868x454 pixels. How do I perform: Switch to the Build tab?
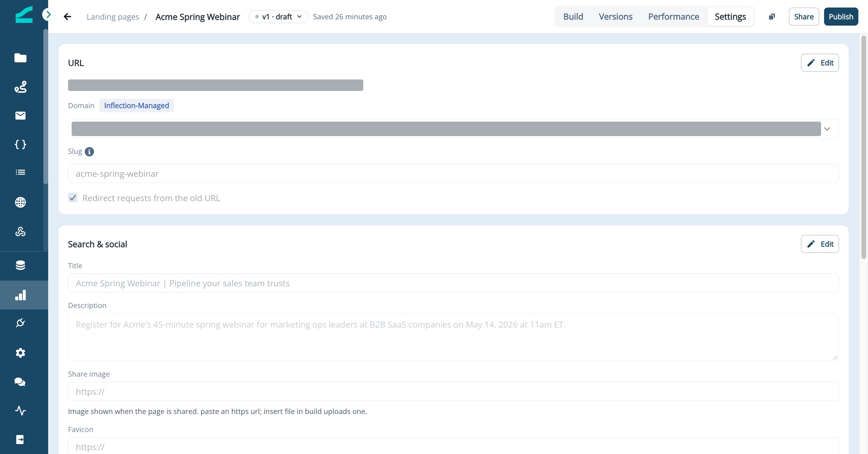click(x=573, y=17)
